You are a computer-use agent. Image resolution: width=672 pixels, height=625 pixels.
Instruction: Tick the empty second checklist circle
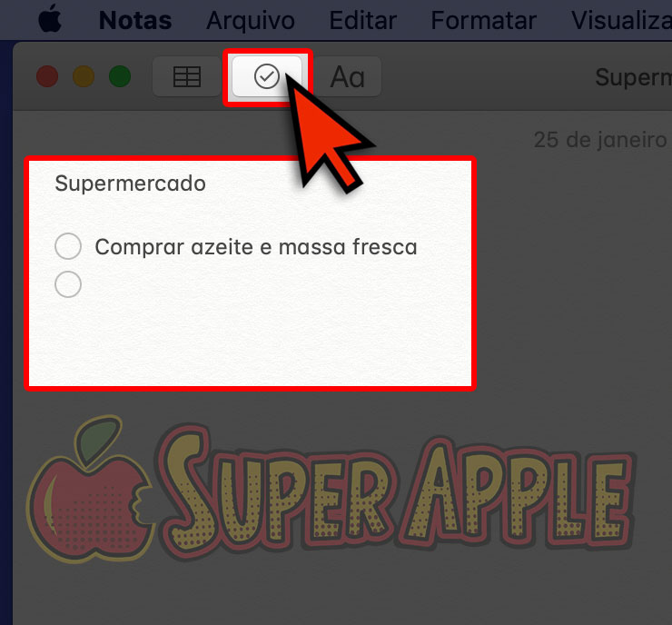coord(68,284)
